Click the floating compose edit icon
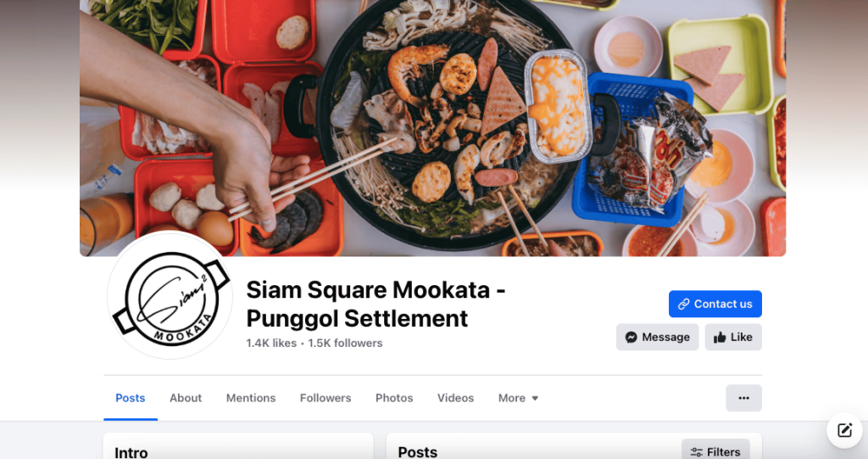 [845, 430]
